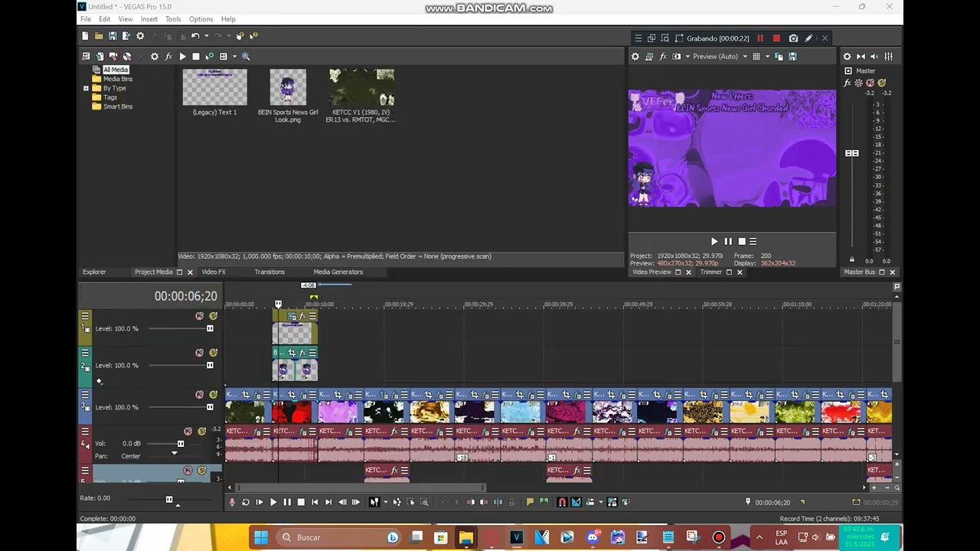Select All Media in media tree
This screenshot has height=551, width=980.
(x=116, y=70)
